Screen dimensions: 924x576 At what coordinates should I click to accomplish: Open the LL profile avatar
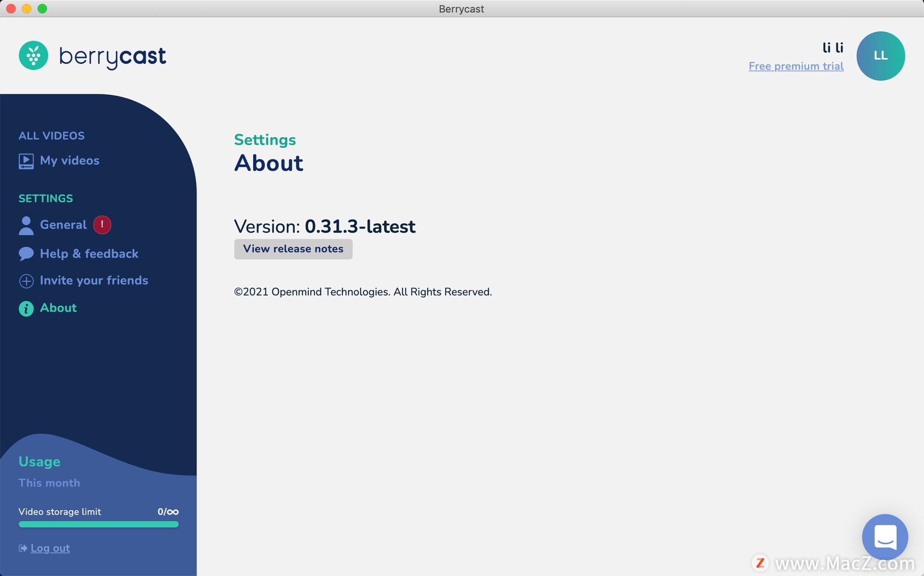[x=880, y=56]
